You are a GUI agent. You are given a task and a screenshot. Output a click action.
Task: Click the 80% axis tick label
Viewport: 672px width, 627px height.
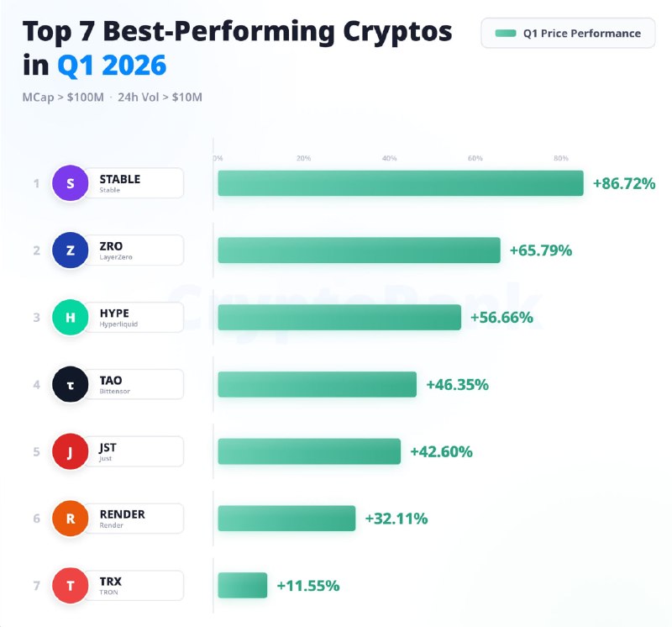click(560, 158)
